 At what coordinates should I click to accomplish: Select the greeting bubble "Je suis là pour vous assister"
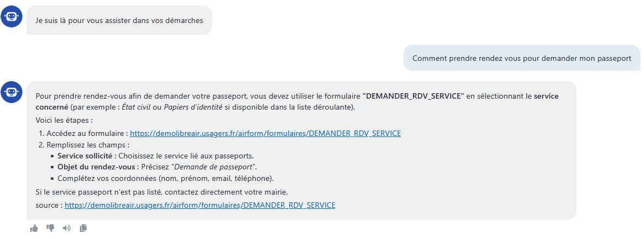point(119,20)
